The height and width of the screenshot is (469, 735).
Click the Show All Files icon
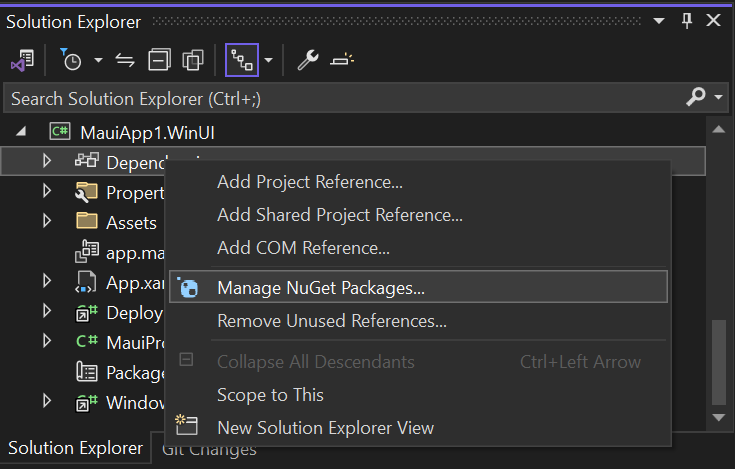point(193,60)
